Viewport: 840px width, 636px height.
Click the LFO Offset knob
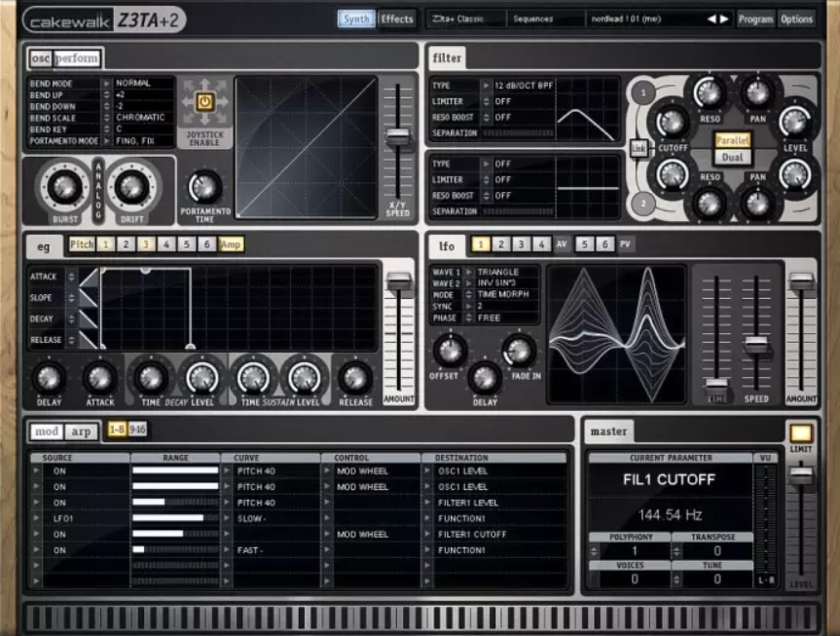450,351
